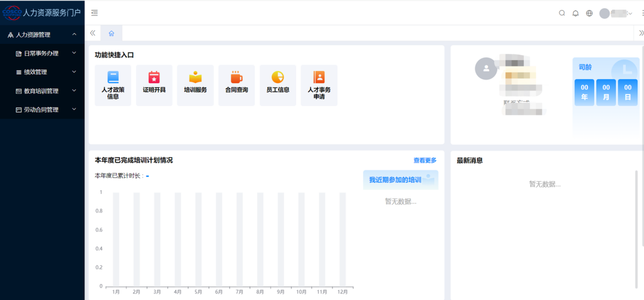Image resolution: width=644 pixels, height=300 pixels.
Task: Open the 合同查询 shortcut icon
Action: click(x=237, y=78)
